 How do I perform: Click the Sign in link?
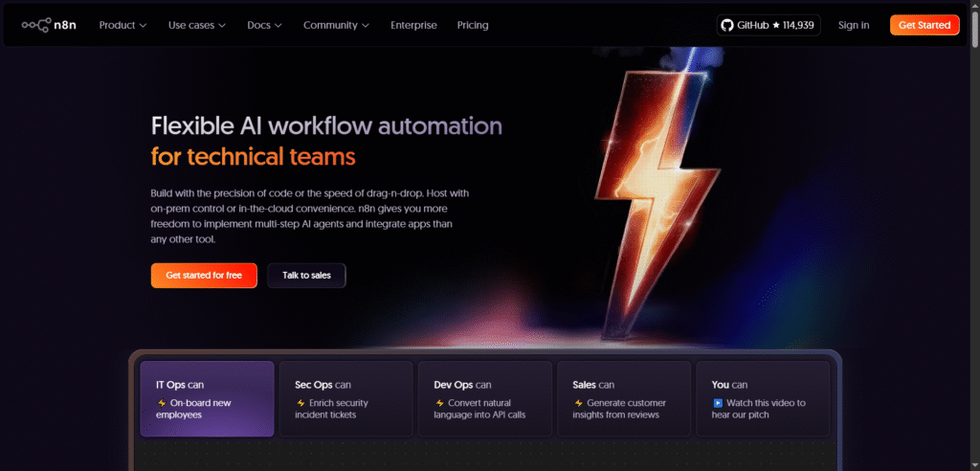[x=854, y=25]
